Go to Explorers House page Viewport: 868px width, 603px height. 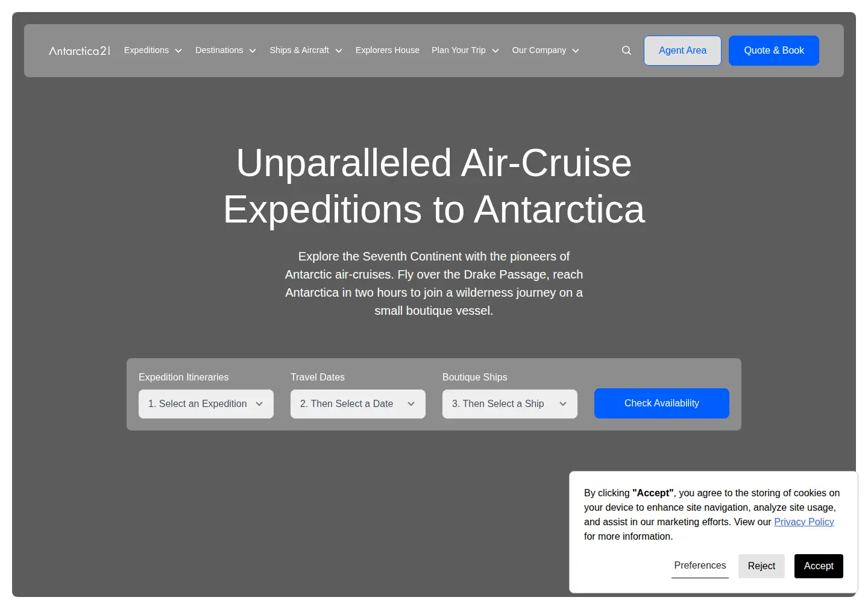[388, 50]
